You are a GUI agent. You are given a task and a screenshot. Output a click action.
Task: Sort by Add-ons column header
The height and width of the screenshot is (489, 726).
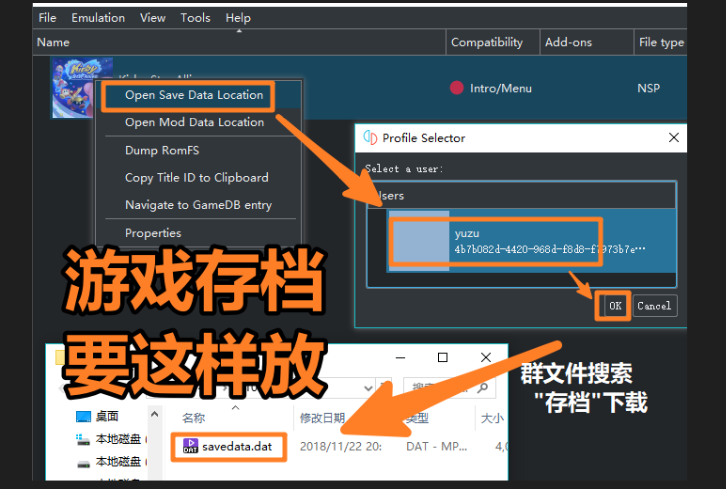click(x=587, y=42)
